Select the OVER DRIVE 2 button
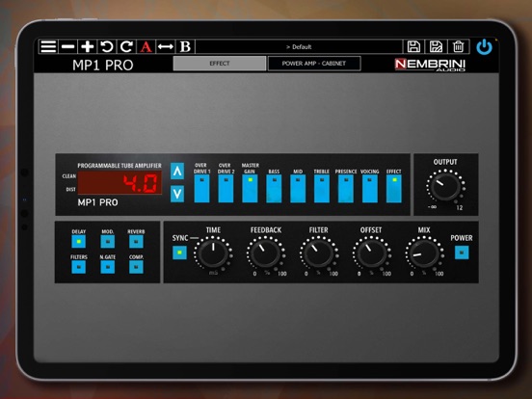 pos(226,188)
